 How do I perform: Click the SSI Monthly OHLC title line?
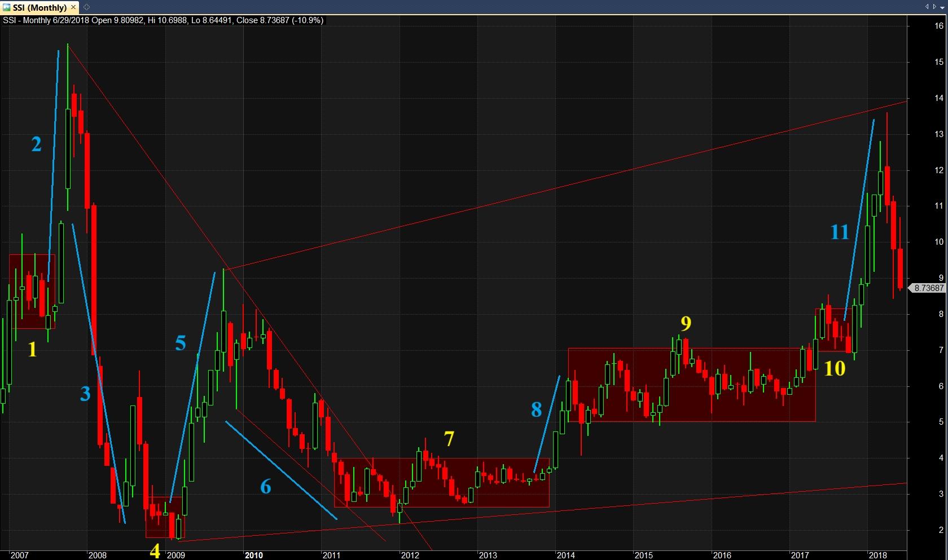click(164, 20)
